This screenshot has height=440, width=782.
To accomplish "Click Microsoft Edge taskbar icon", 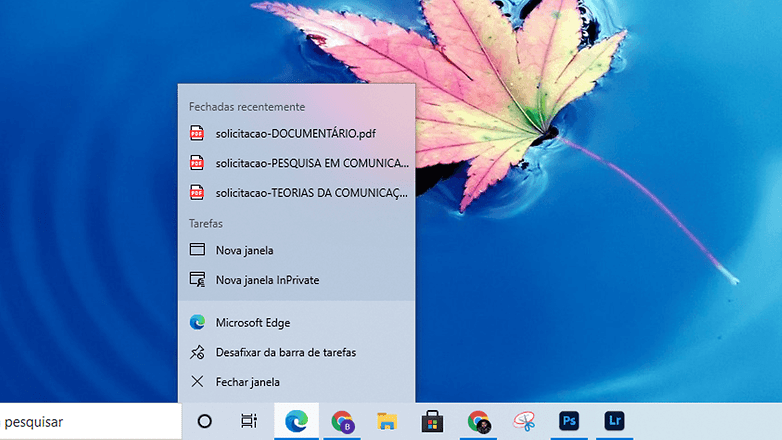I will click(296, 422).
